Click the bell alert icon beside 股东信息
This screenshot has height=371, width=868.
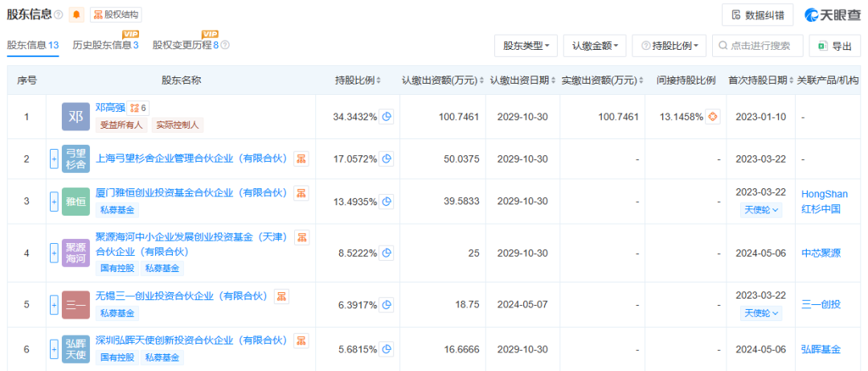pyautogui.click(x=76, y=14)
